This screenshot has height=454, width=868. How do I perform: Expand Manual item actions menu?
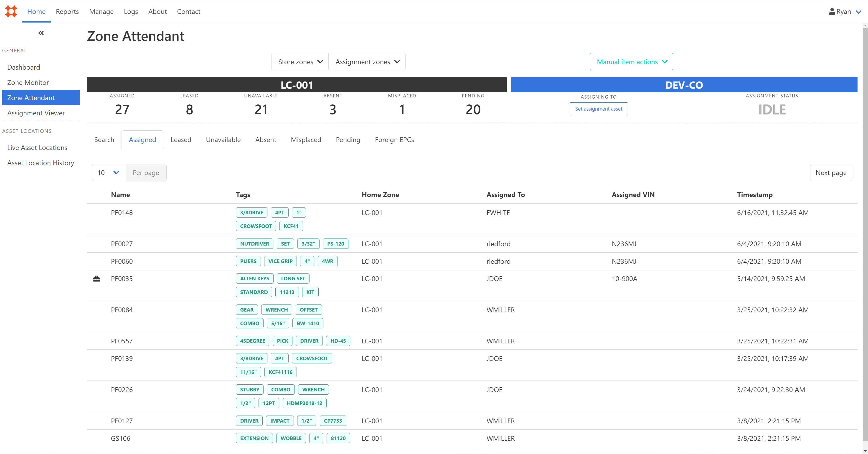(x=631, y=62)
